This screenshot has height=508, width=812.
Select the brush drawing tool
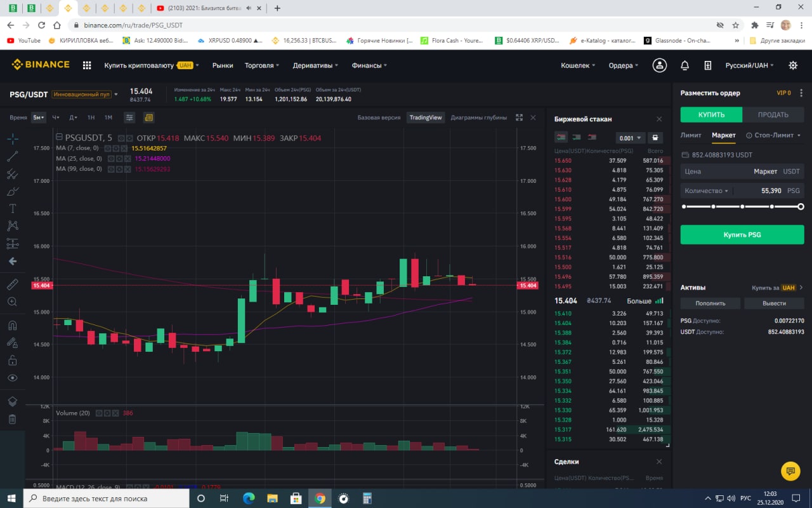click(x=13, y=191)
